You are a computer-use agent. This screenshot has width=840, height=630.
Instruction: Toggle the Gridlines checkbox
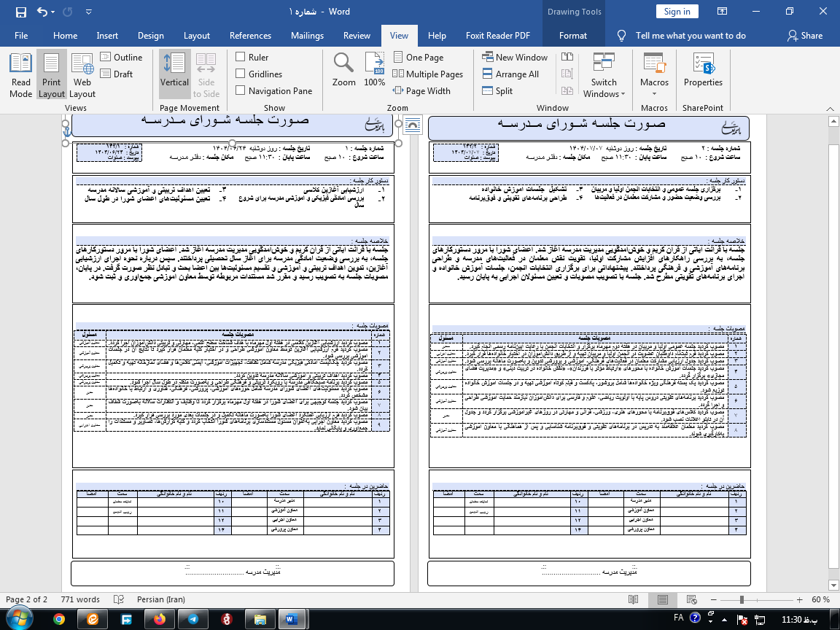point(241,74)
